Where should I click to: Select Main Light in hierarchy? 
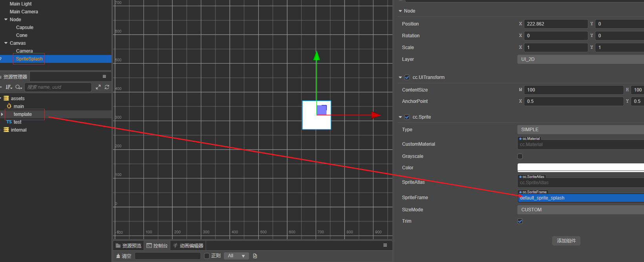[x=20, y=4]
